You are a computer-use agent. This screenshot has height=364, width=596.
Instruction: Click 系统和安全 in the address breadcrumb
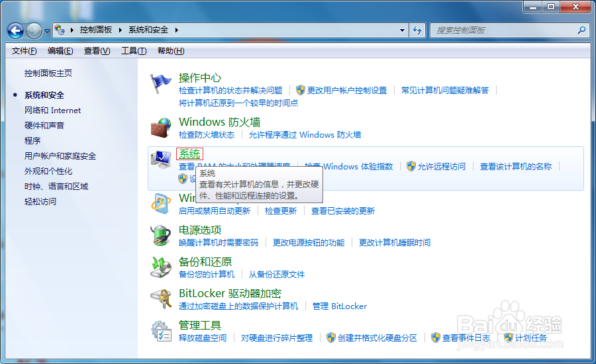coord(148,30)
